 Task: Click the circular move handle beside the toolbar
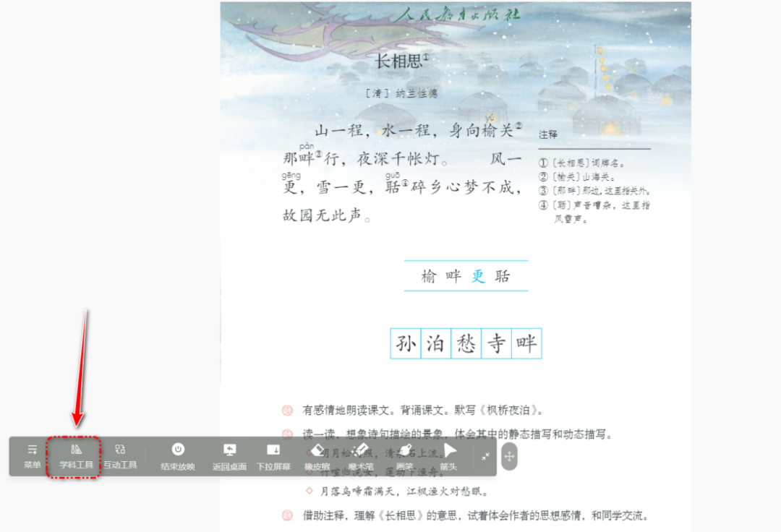click(x=510, y=457)
